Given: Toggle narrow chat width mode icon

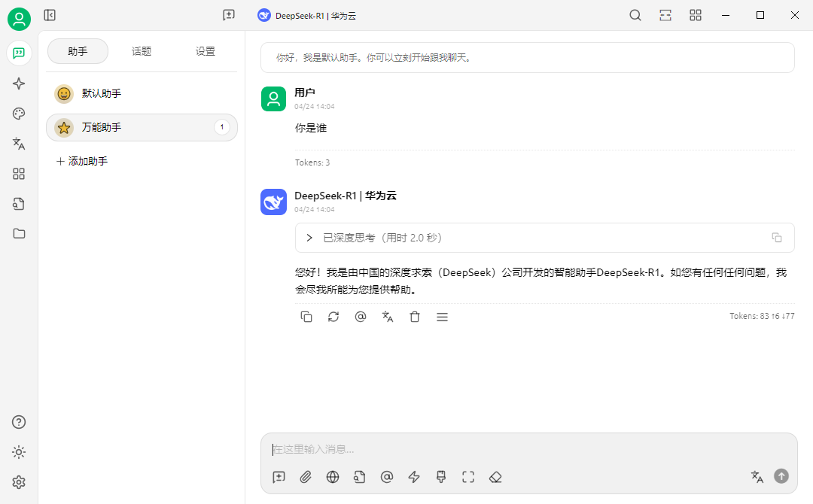Looking at the screenshot, I should tap(665, 15).
